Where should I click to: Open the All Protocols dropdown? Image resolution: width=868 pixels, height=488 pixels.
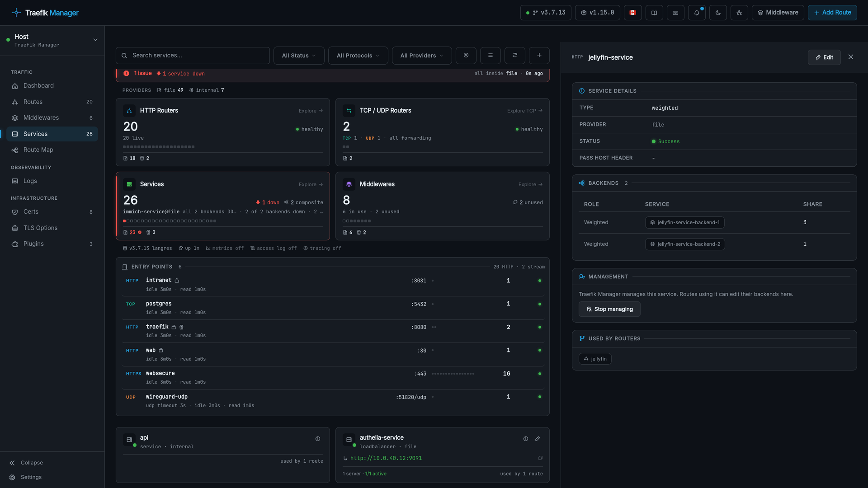(358, 56)
